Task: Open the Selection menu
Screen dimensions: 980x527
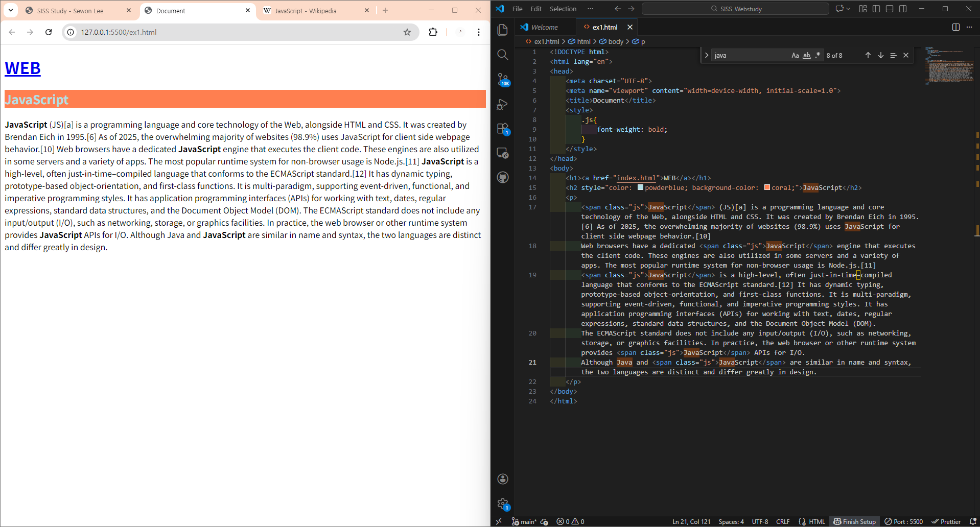Action: [563, 9]
